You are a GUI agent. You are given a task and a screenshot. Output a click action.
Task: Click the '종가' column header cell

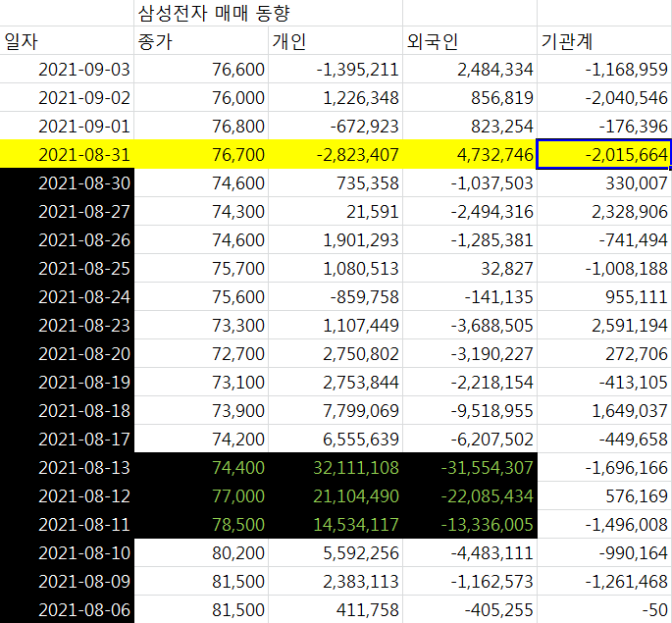coord(201,40)
